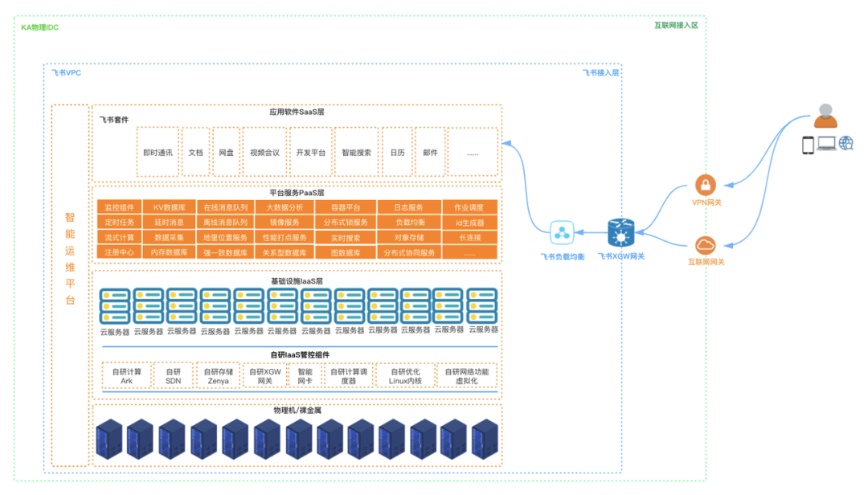Screen dimensions: 868x495
Task: Click the 实时搜索 cell
Action: [x=346, y=237]
